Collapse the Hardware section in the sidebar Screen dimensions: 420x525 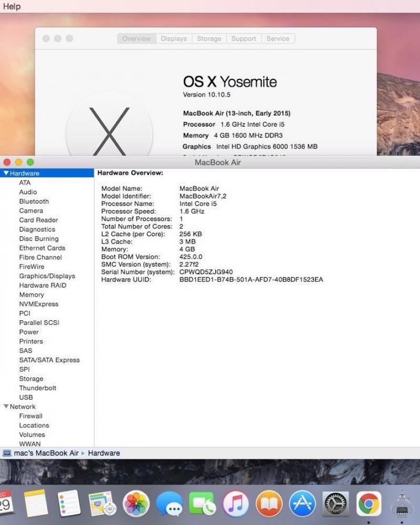[6, 173]
